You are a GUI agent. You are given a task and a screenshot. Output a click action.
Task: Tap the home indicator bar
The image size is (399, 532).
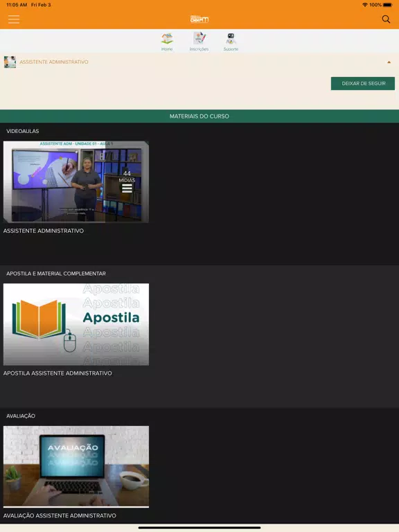pyautogui.click(x=199, y=528)
